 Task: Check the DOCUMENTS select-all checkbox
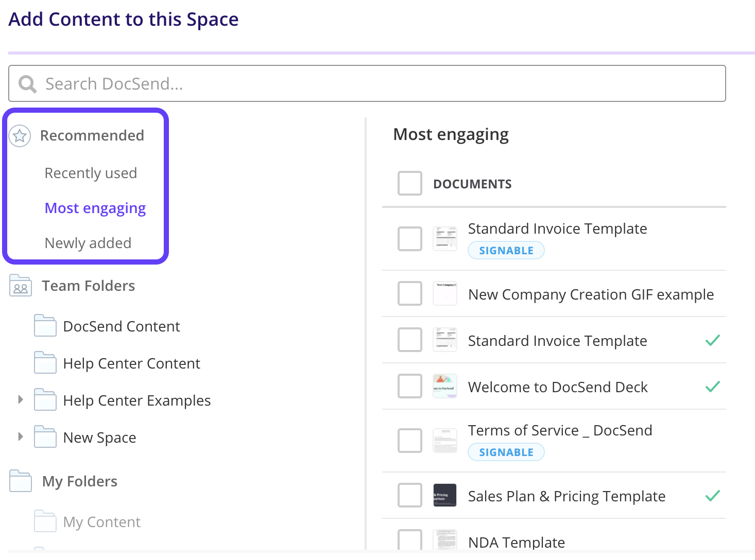(x=409, y=183)
